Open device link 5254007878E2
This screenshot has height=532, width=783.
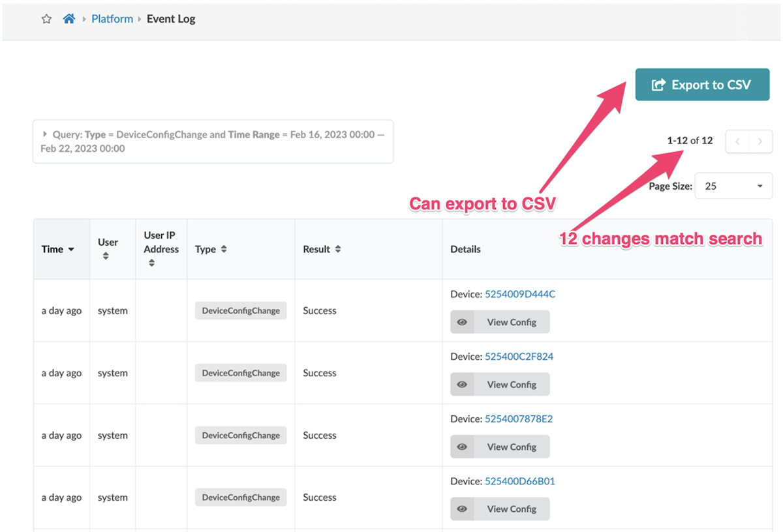pos(519,419)
